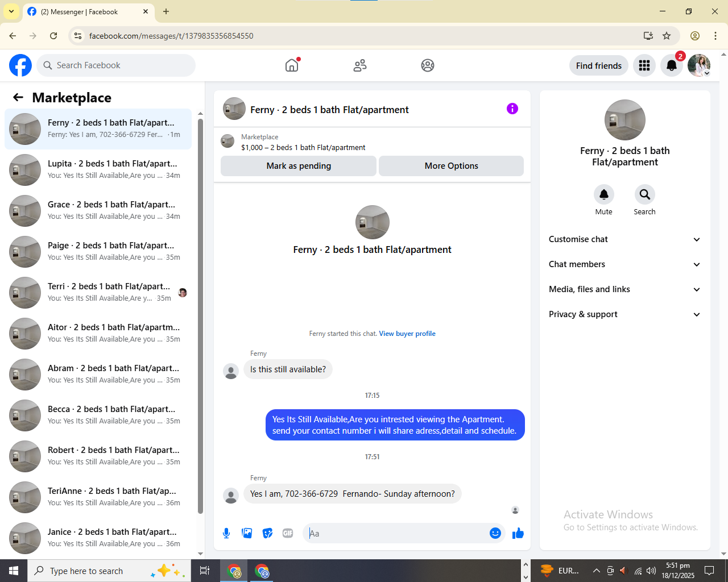Attach a photo using image icon
The image size is (728, 582).
click(247, 533)
